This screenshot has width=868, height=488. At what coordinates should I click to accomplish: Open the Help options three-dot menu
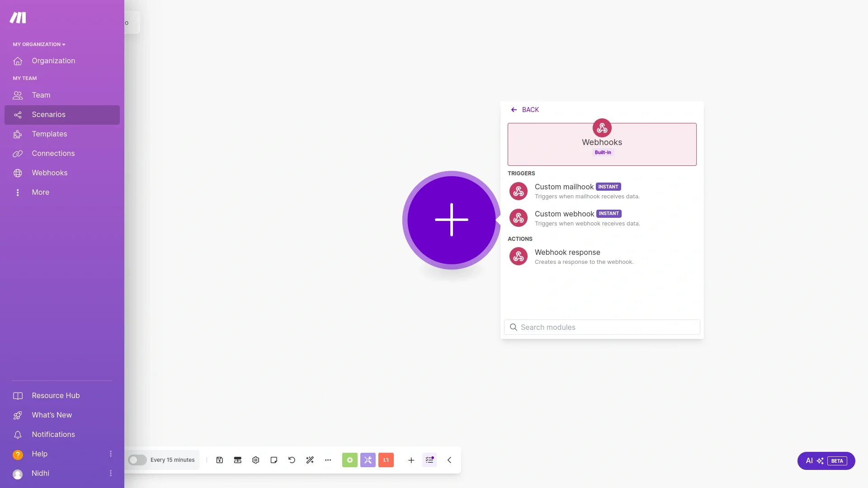point(111,454)
